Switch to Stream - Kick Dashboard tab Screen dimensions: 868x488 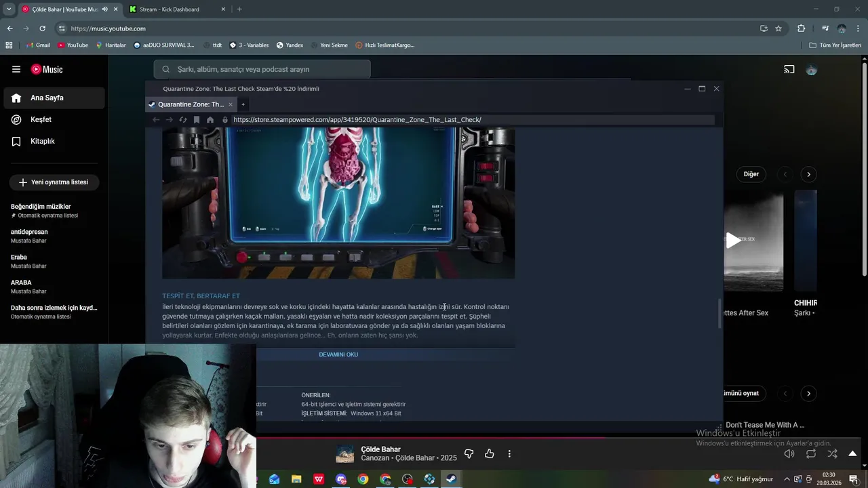point(176,9)
